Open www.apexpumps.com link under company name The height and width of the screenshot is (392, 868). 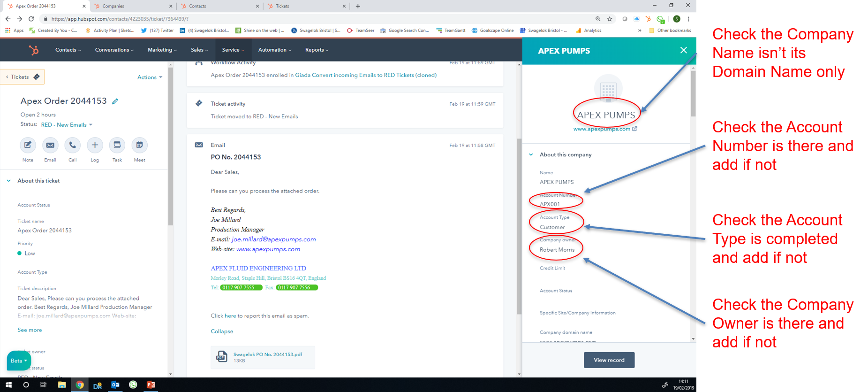pos(602,129)
